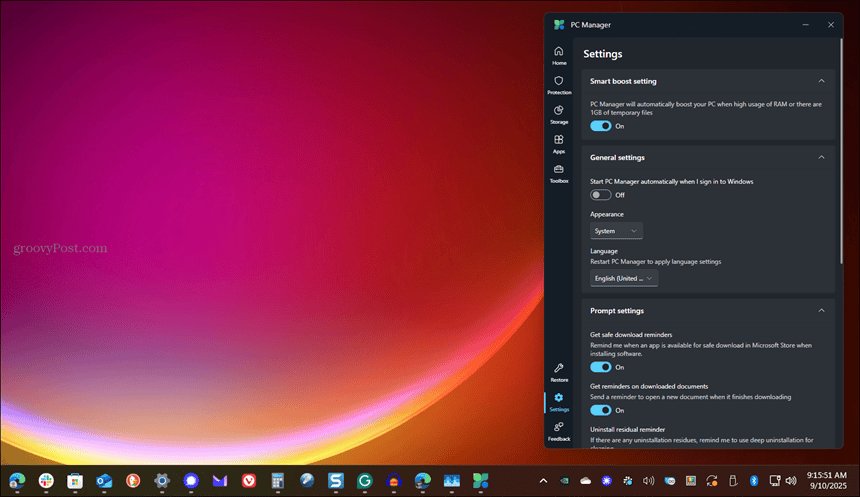Toggle reminders on downloaded documents off
Viewport: 860px width, 497px height.
[x=601, y=410]
